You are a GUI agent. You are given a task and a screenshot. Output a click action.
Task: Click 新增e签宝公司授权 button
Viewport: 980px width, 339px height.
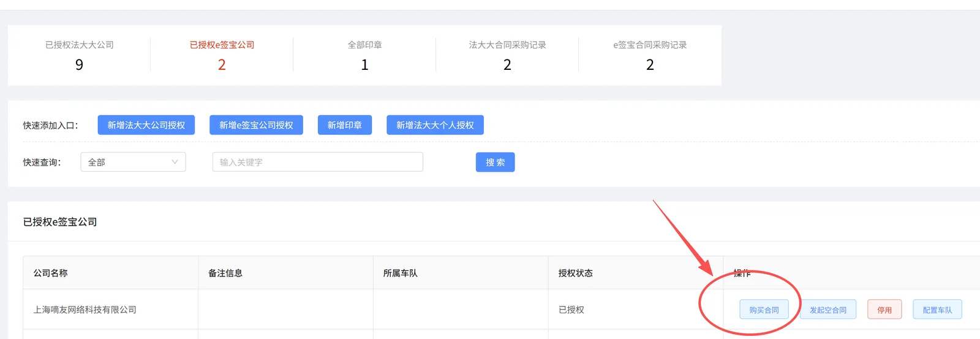click(x=256, y=125)
